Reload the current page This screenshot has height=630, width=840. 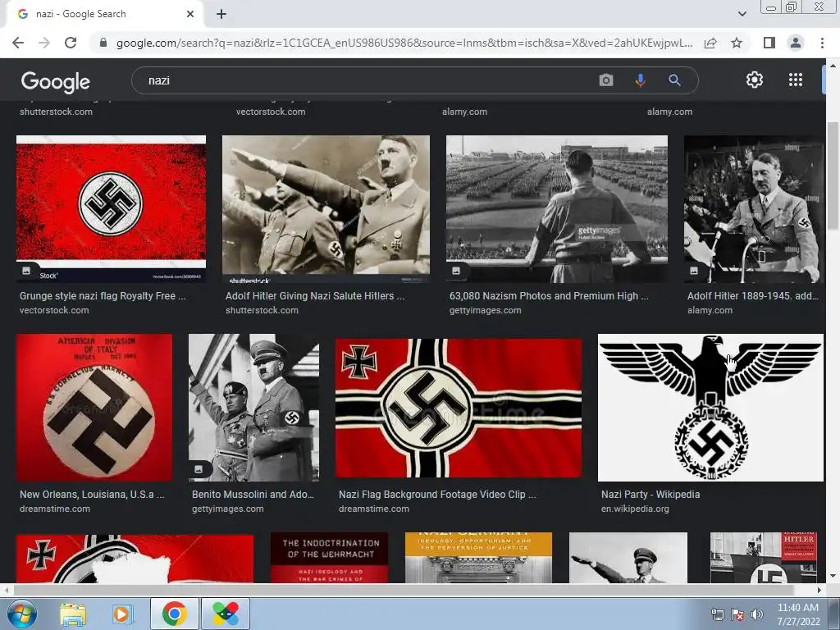pyautogui.click(x=71, y=43)
